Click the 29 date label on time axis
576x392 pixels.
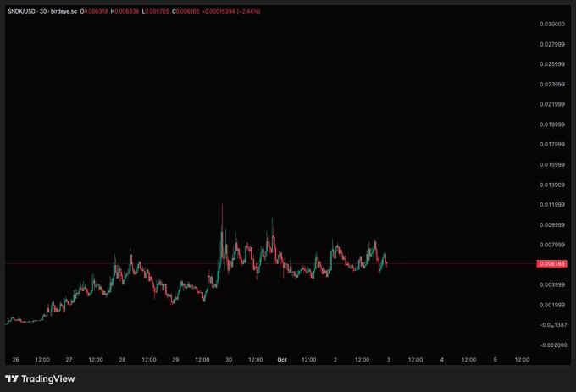coord(175,360)
